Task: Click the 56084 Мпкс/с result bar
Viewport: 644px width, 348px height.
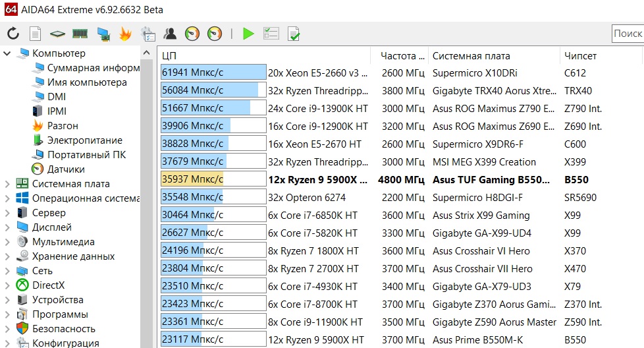Action: (x=213, y=90)
